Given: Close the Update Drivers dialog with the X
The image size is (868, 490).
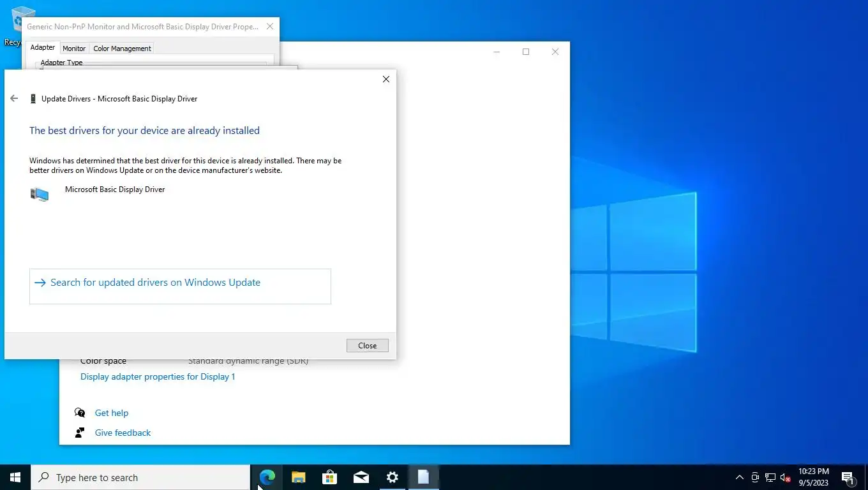Looking at the screenshot, I should coord(385,79).
